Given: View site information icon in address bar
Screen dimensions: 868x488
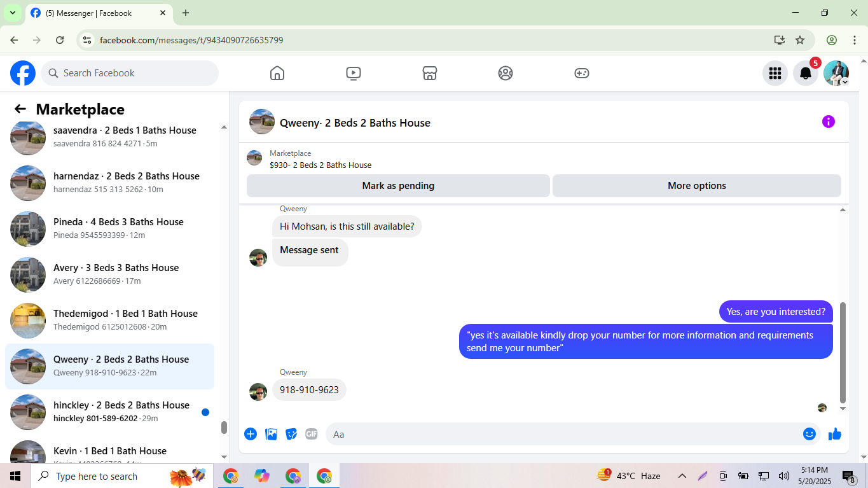Looking at the screenshot, I should 88,40.
